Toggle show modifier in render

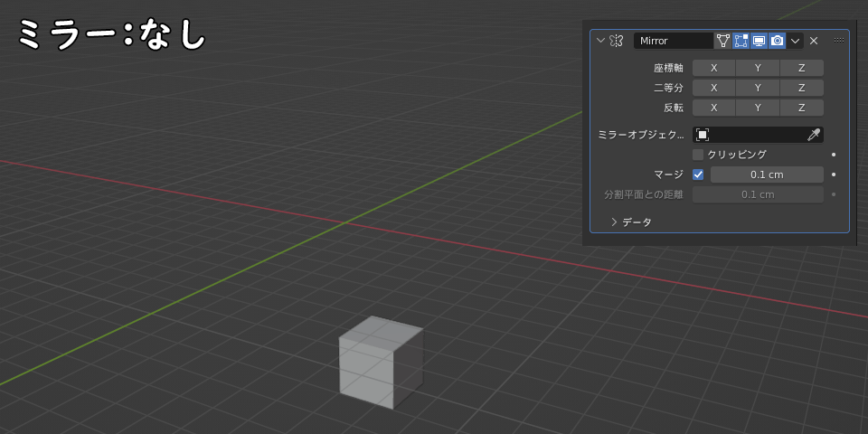click(x=778, y=41)
